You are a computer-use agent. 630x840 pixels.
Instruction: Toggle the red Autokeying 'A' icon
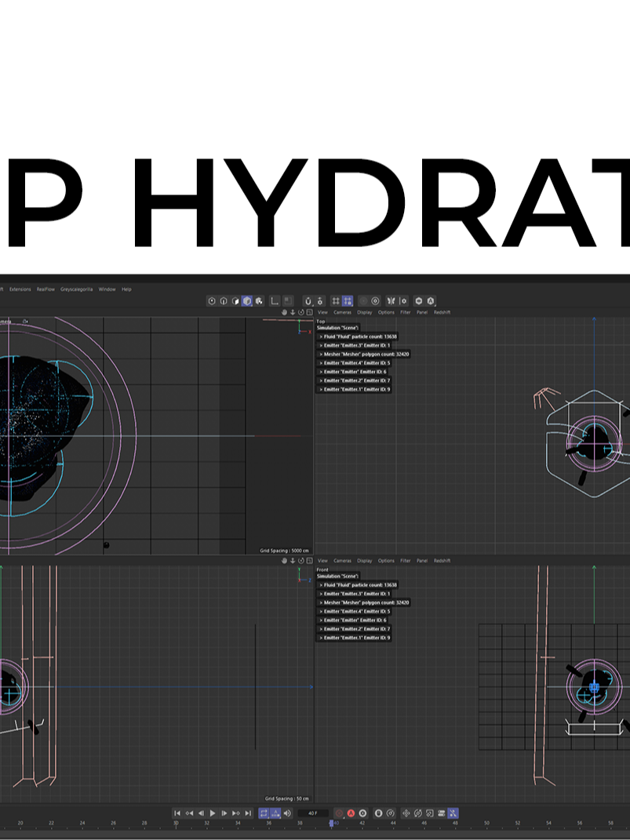click(x=351, y=813)
